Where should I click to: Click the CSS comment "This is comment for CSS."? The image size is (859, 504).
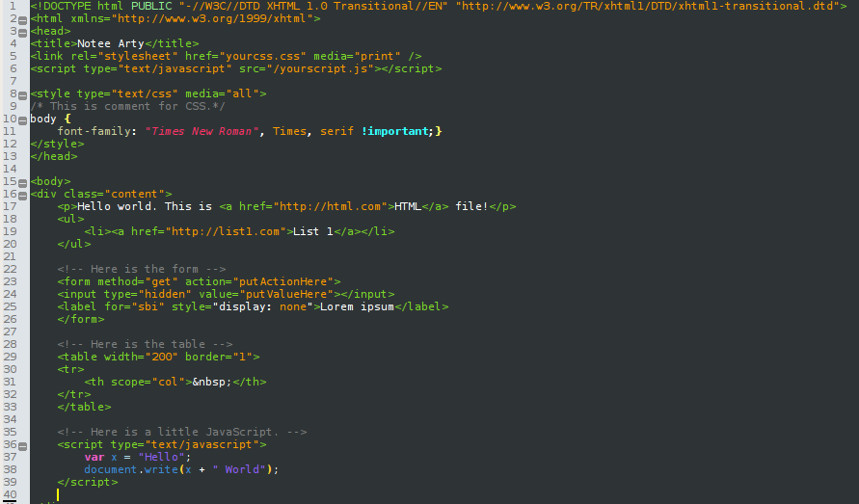[127, 106]
